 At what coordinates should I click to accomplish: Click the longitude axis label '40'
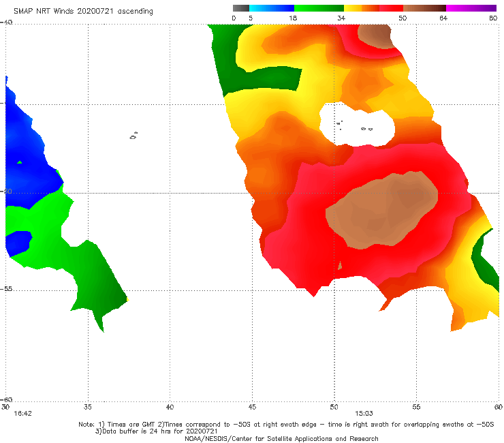(170, 407)
